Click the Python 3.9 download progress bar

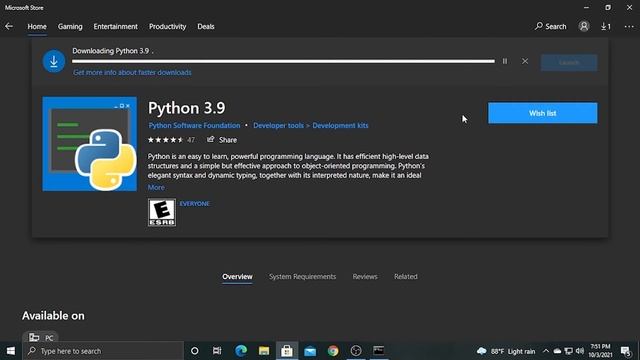coord(283,61)
